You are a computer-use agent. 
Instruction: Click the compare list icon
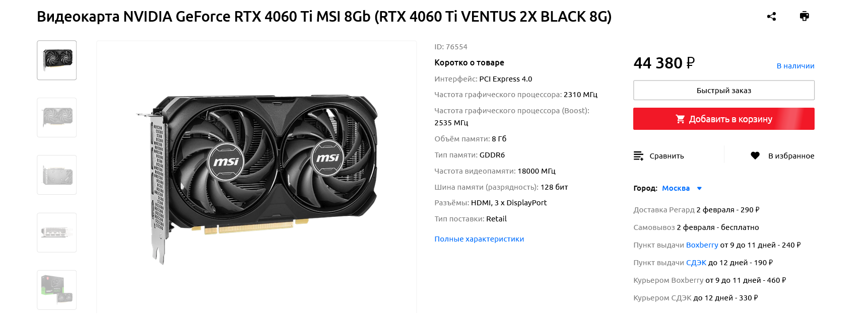[x=638, y=156]
